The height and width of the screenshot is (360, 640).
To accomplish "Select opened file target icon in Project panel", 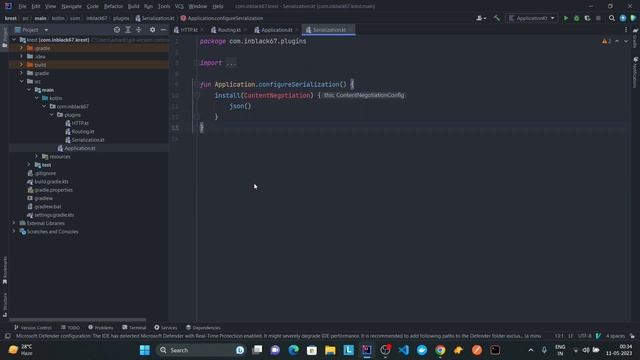I will (117, 30).
